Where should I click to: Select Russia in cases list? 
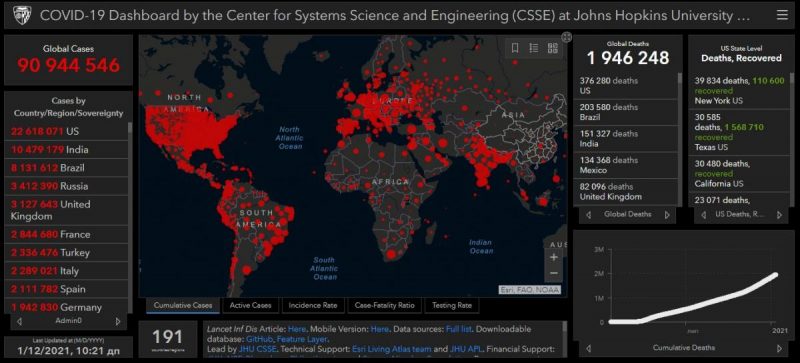coord(66,186)
